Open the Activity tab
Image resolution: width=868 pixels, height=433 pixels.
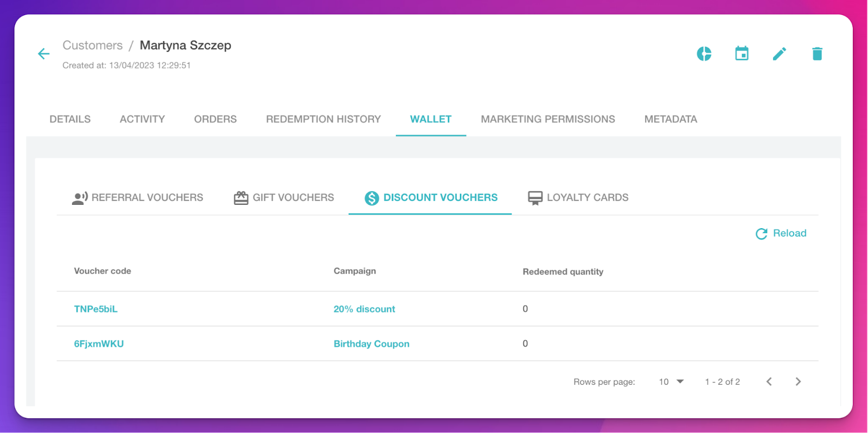(142, 119)
